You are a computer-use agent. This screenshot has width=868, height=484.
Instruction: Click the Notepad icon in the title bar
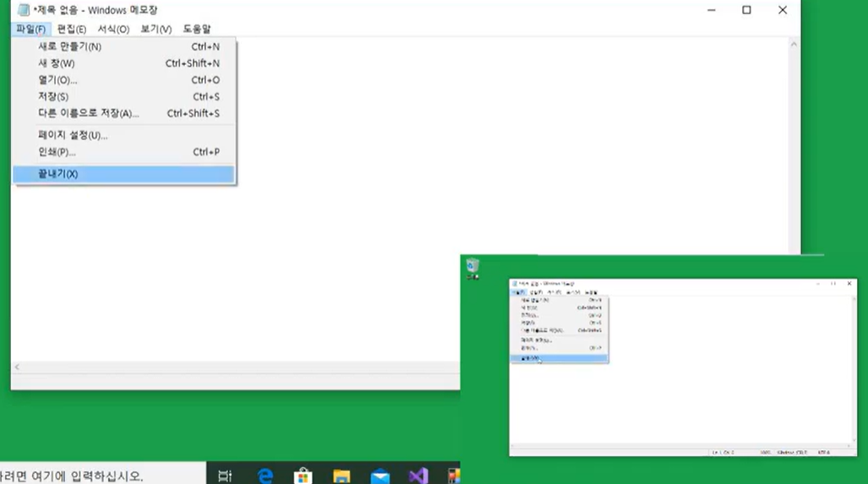[x=24, y=10]
